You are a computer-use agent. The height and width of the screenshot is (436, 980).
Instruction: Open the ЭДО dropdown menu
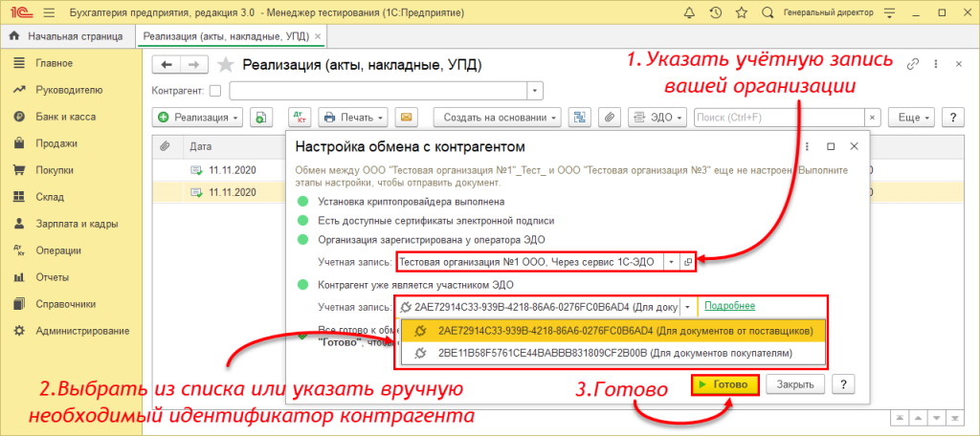657,118
